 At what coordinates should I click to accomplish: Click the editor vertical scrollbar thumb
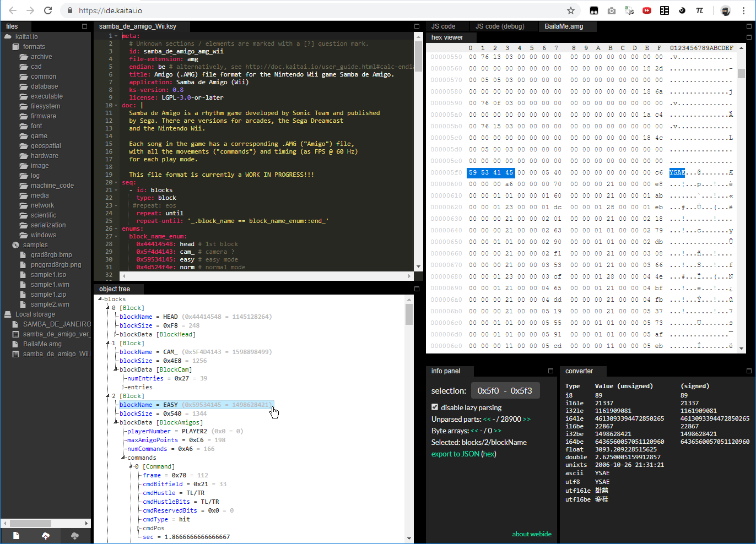(418, 57)
